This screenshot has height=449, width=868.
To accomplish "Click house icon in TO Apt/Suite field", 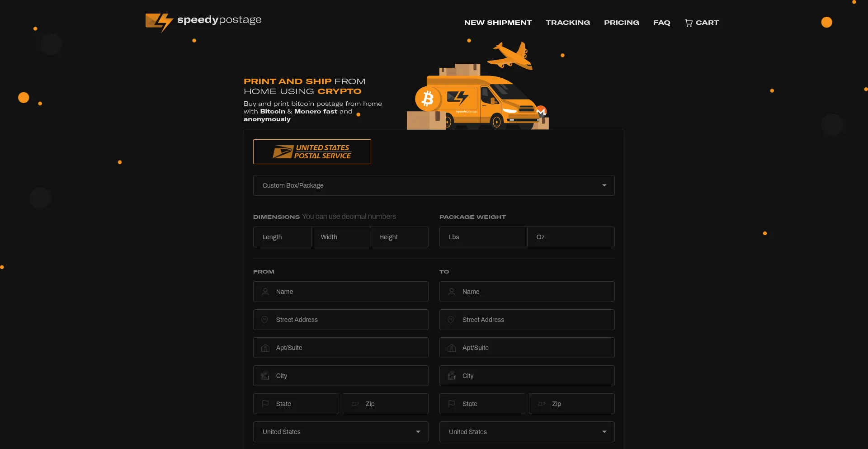I will click(x=452, y=348).
